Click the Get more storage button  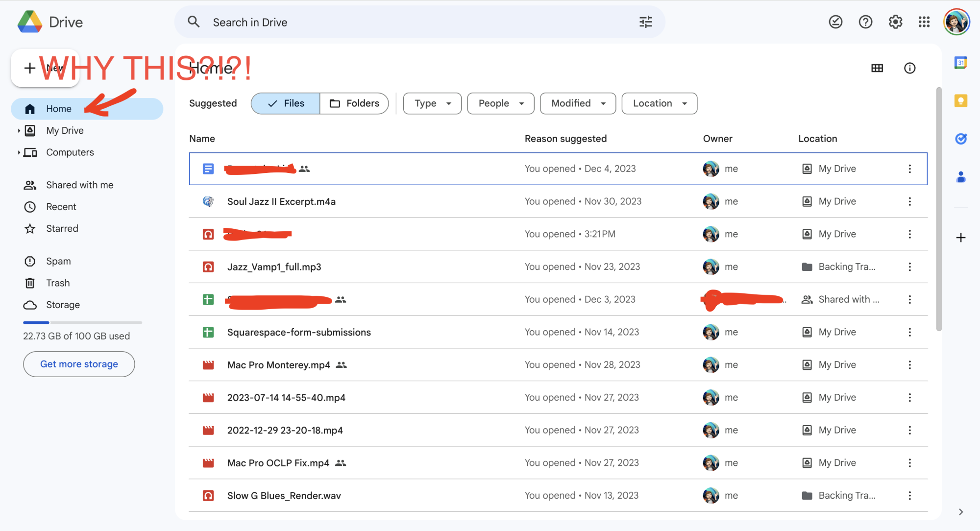tap(79, 364)
